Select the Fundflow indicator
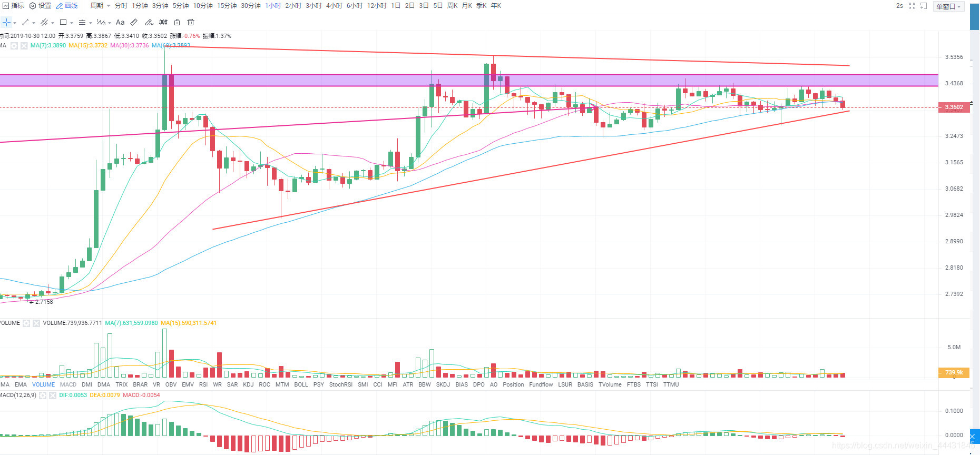 tap(541, 385)
